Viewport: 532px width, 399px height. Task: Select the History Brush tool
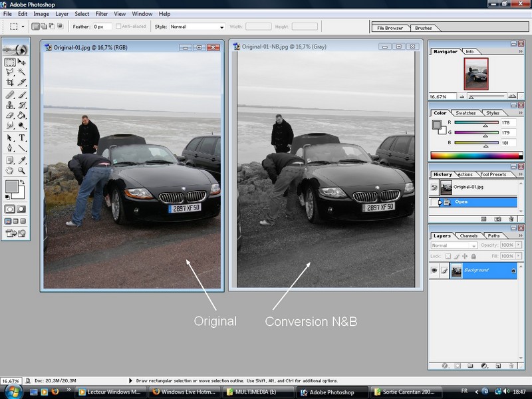pyautogui.click(x=22, y=105)
